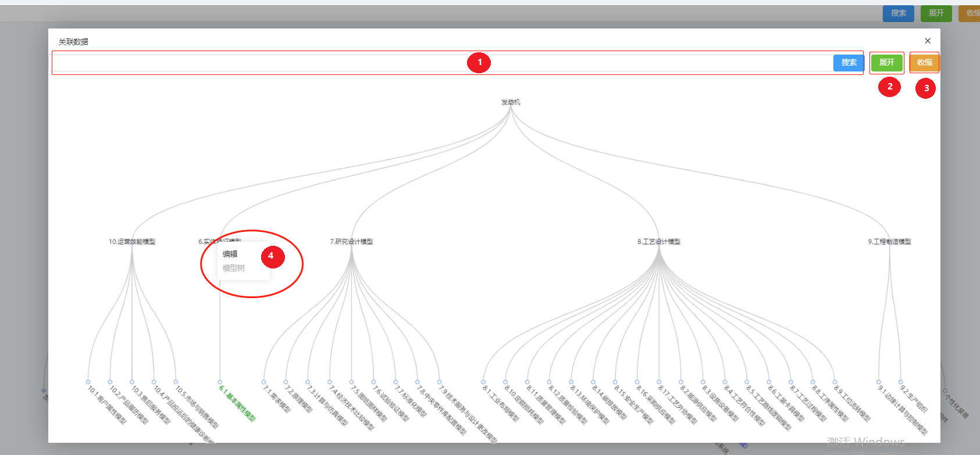Screen dimensions: 980x455
Task: Click the circle node for 9.2.生产组织
Action: point(901,382)
